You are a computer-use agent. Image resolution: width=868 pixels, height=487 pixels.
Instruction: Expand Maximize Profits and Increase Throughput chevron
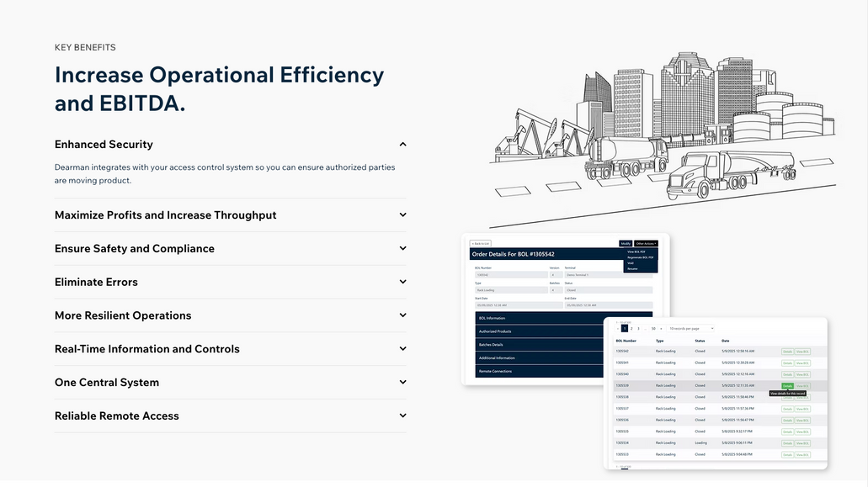click(402, 215)
